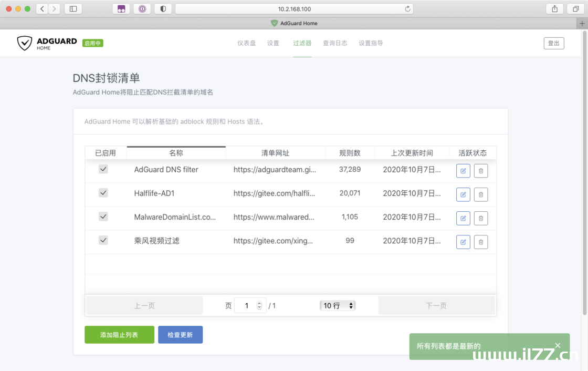
Task: Click the 下一页 next page button
Action: pyautogui.click(x=436, y=306)
